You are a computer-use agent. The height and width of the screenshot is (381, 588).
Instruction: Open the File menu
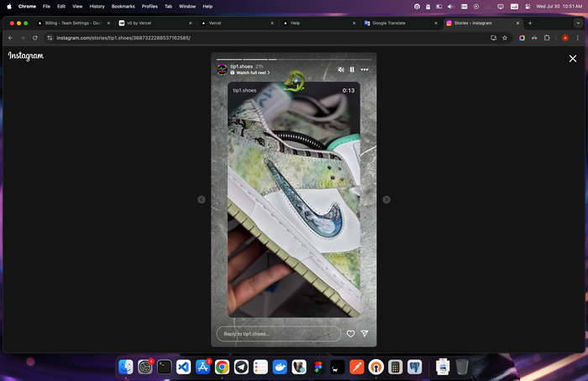point(46,7)
